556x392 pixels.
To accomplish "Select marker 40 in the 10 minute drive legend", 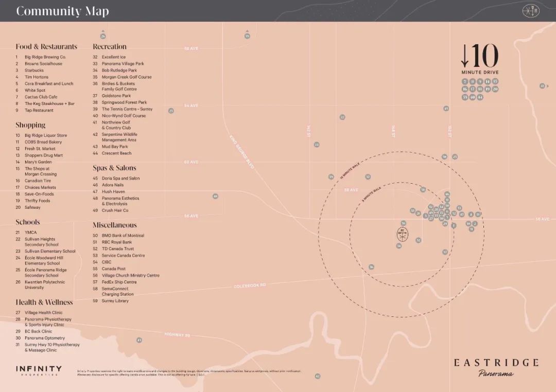I will pyautogui.click(x=472, y=97).
